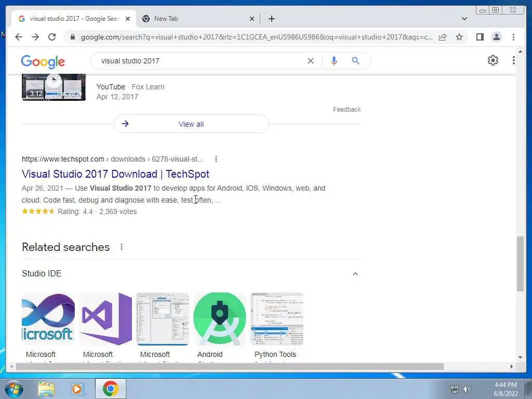Click the Apr 12, 2017 video date
This screenshot has width=532, height=399.
[117, 97]
